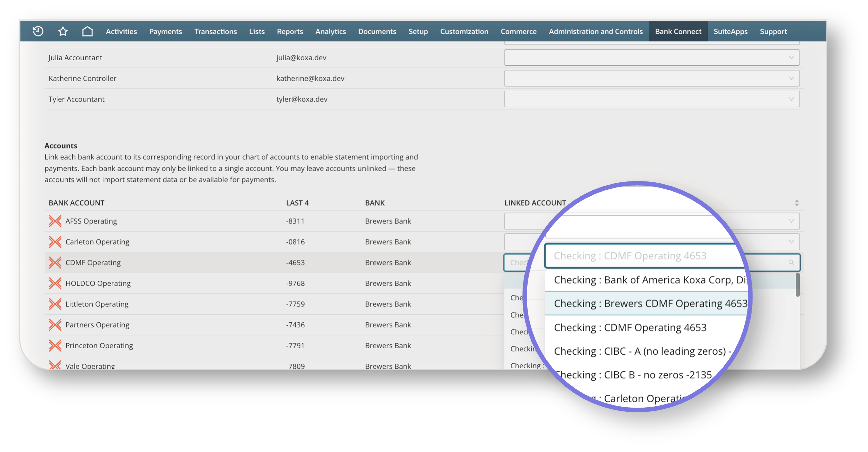Click the sort arrows on Linked Account column

point(797,203)
